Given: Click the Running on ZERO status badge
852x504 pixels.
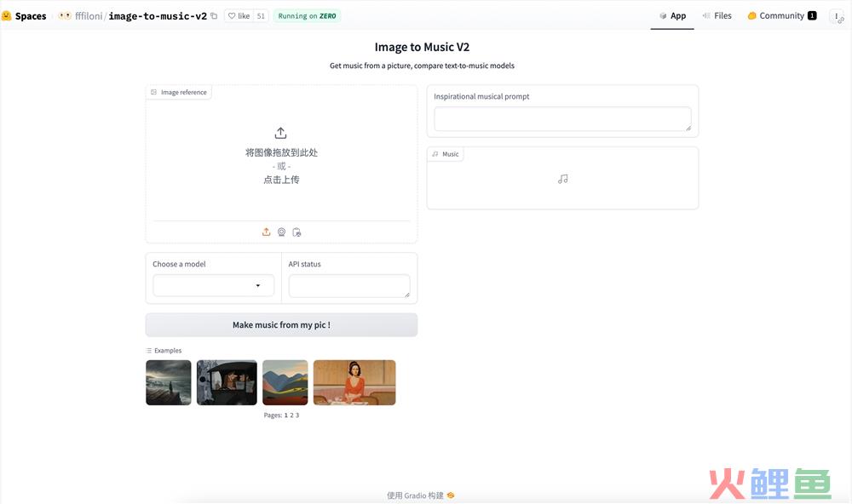Looking at the screenshot, I should click(x=307, y=15).
